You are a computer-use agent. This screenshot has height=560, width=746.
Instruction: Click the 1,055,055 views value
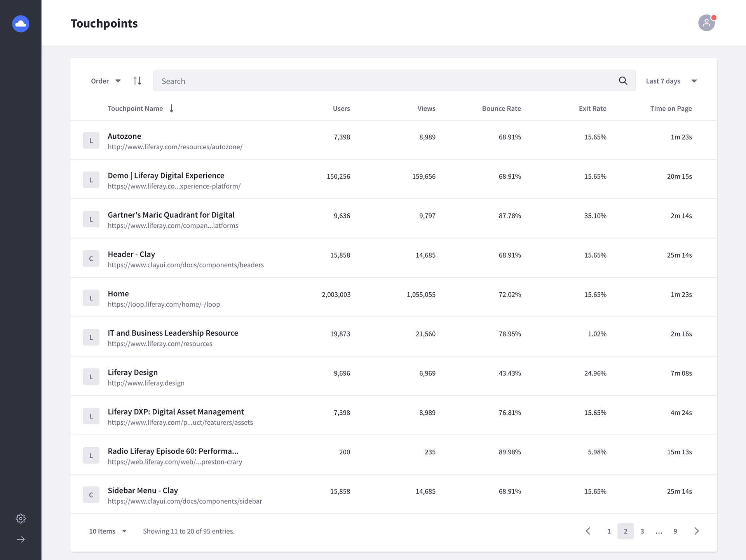pyautogui.click(x=421, y=295)
